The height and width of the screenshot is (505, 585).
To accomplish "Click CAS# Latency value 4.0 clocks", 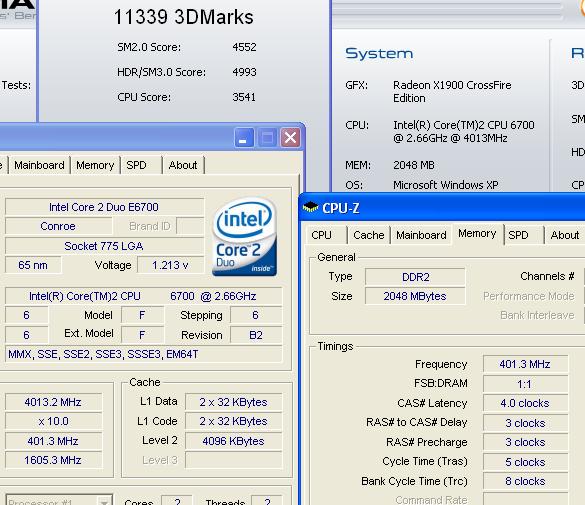I will 525,404.
